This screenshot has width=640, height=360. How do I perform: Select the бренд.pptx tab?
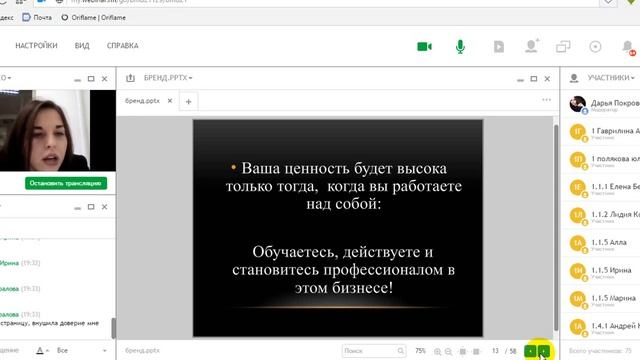pos(142,101)
